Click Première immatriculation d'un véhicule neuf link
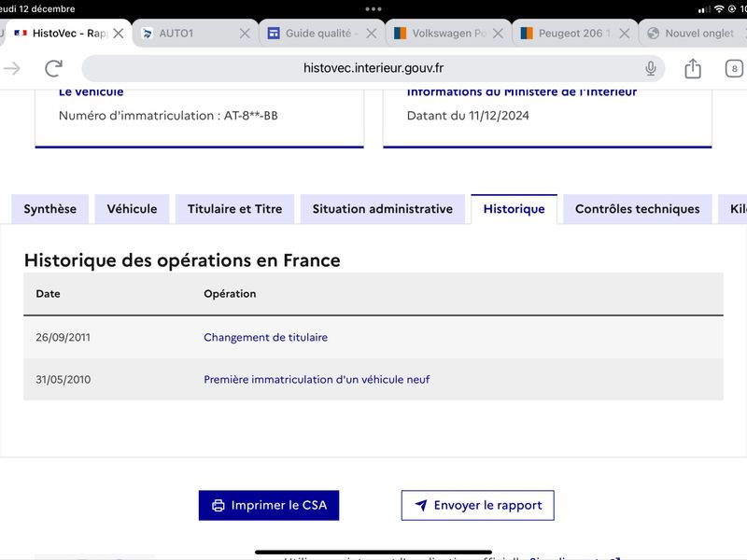 pos(317,380)
